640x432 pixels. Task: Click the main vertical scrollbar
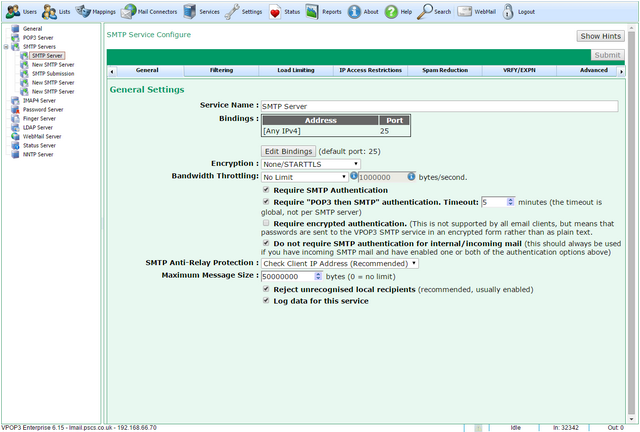tap(631, 223)
